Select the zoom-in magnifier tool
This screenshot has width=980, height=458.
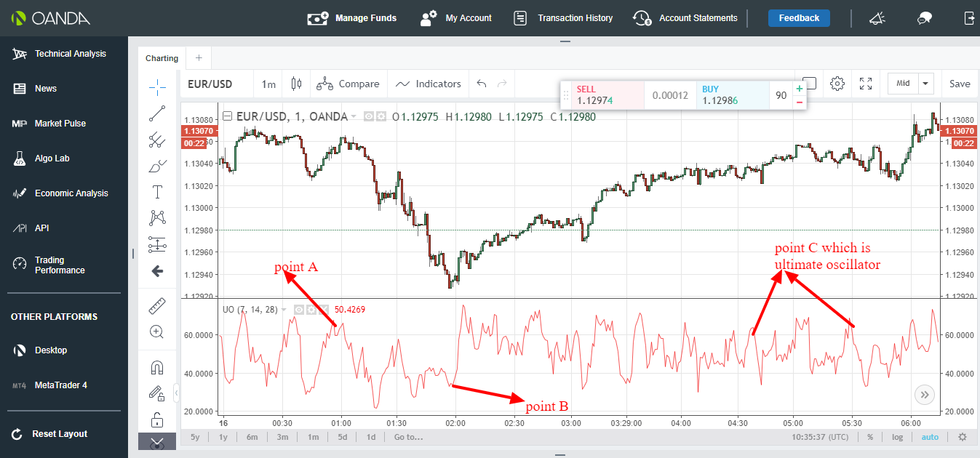pyautogui.click(x=157, y=332)
